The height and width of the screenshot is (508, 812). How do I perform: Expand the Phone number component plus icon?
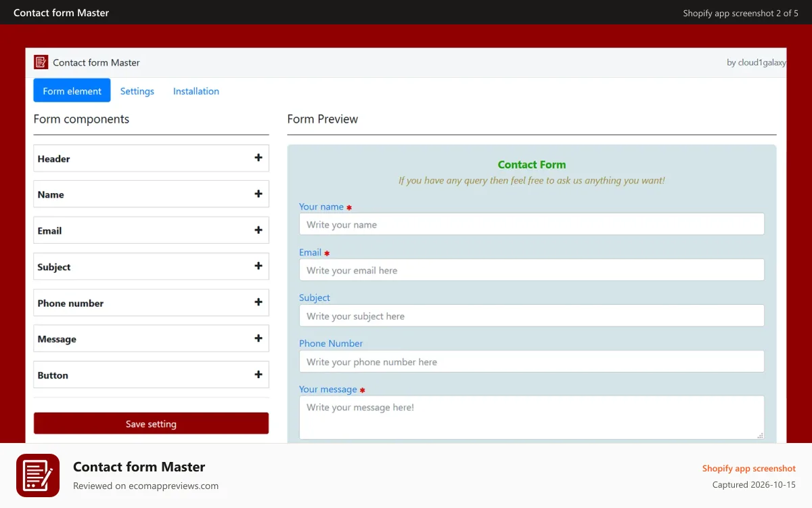click(x=258, y=303)
